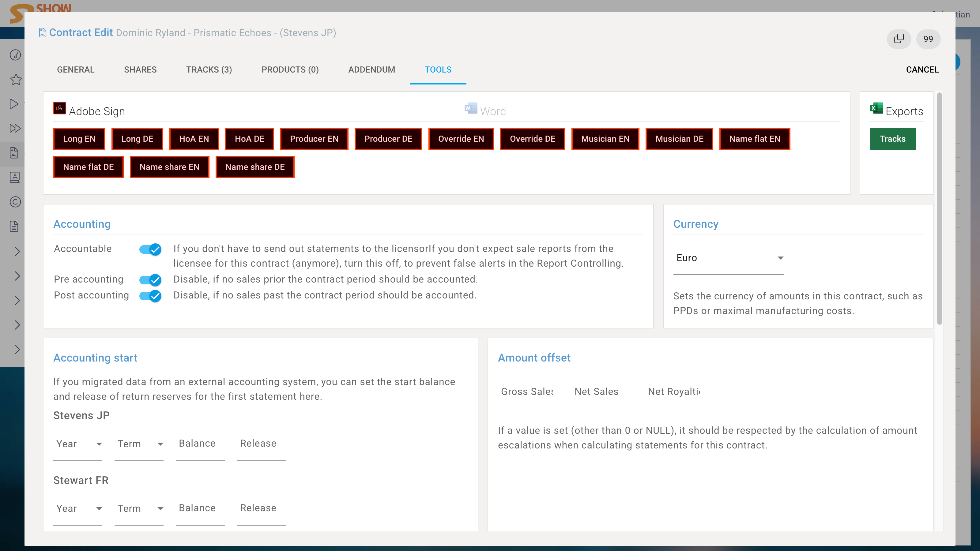
Task: Click the copy contract icon in the header
Action: tap(899, 39)
